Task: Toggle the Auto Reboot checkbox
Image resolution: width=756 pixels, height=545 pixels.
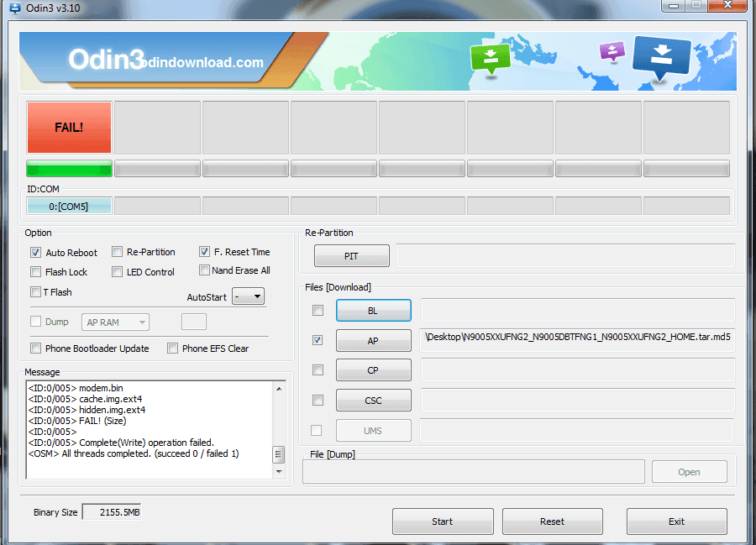Action: click(x=35, y=253)
